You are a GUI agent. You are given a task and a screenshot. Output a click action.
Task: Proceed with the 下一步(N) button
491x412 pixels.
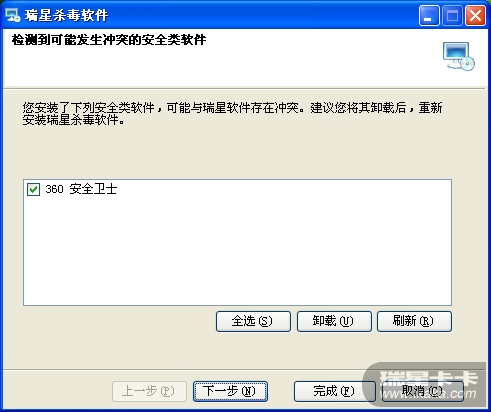tap(230, 391)
